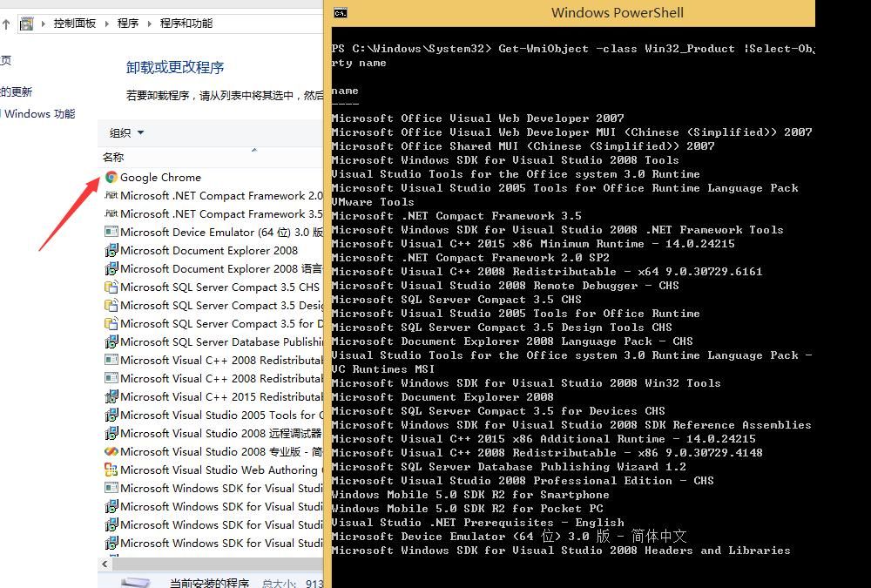The height and width of the screenshot is (588, 871).
Task: Open the PowerShell window system menu icon
Action: 341,13
